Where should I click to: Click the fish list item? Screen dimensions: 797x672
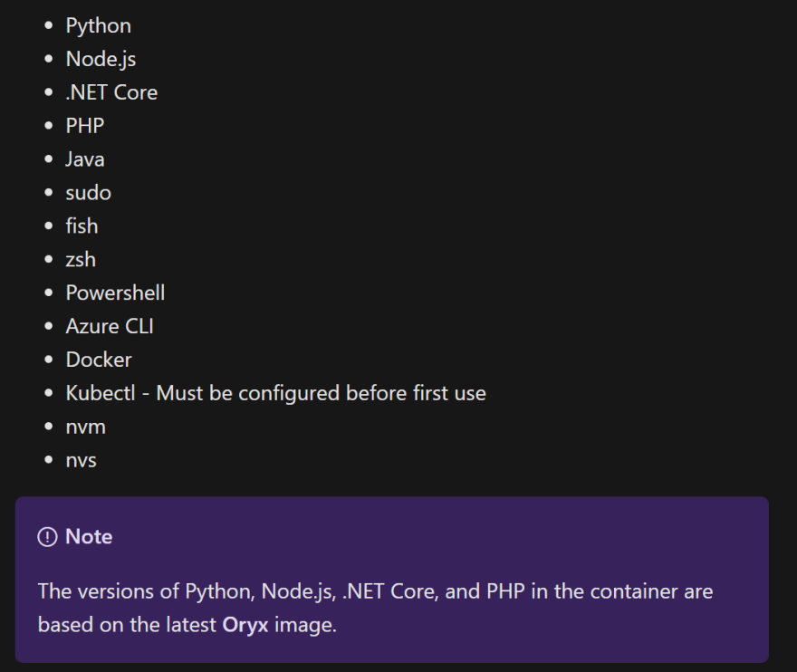[82, 226]
